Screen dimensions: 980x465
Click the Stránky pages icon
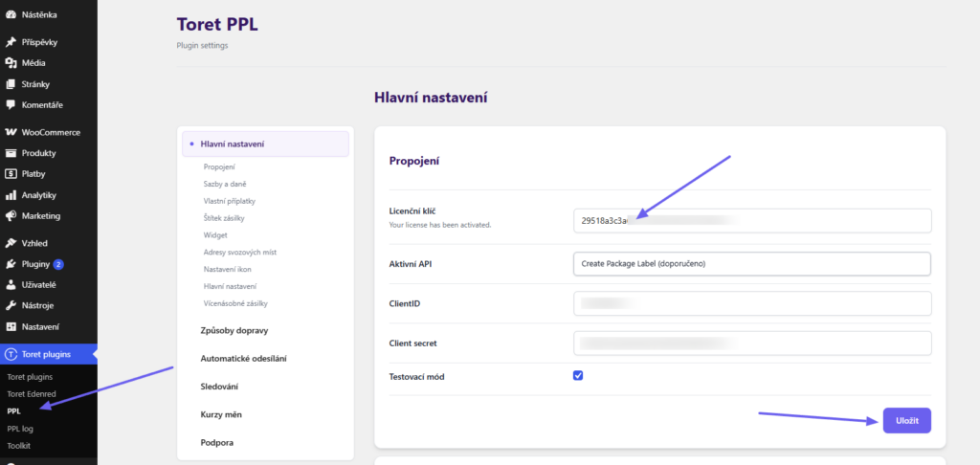pyautogui.click(x=10, y=84)
